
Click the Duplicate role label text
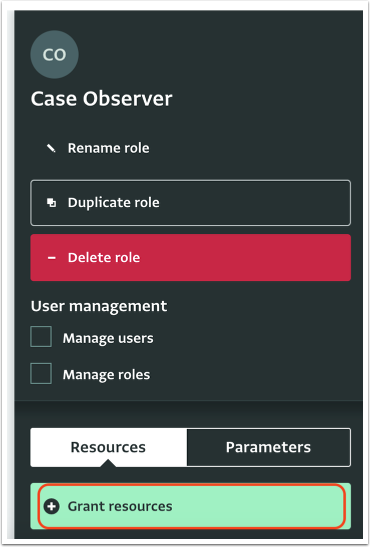(x=114, y=203)
